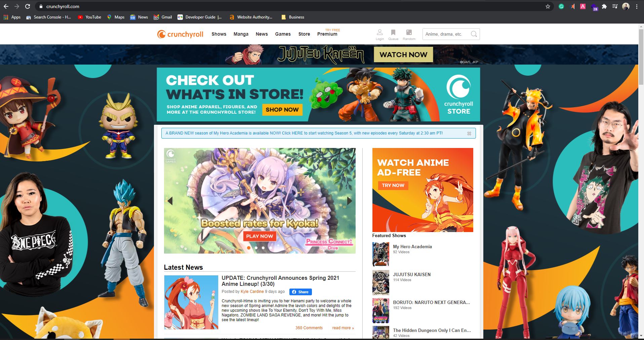Open The Hidden Dungeon Only I Can En... show
Image resolution: width=644 pixels, height=340 pixels.
tap(432, 330)
